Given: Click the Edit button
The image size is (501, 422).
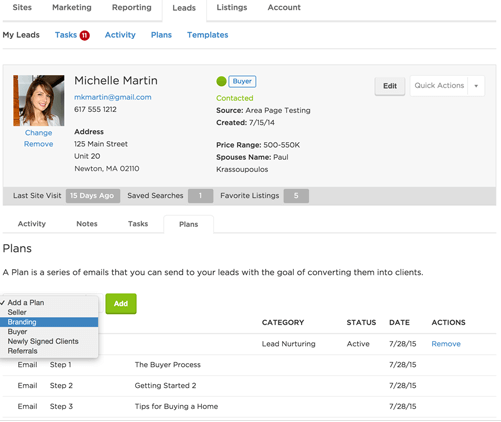Looking at the screenshot, I should (x=390, y=86).
